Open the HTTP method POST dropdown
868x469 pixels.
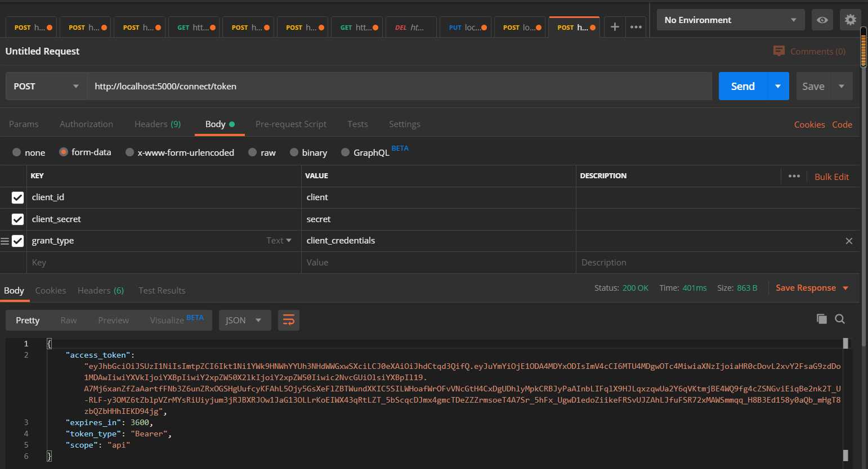(46, 86)
